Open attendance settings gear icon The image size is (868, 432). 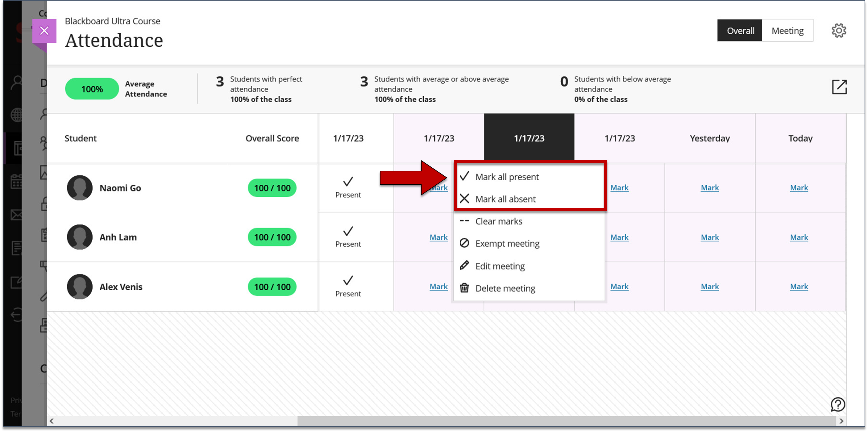838,31
